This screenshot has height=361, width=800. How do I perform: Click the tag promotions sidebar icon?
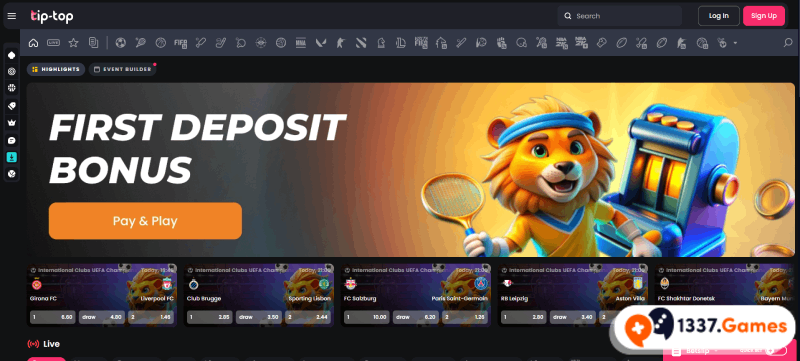(12, 106)
